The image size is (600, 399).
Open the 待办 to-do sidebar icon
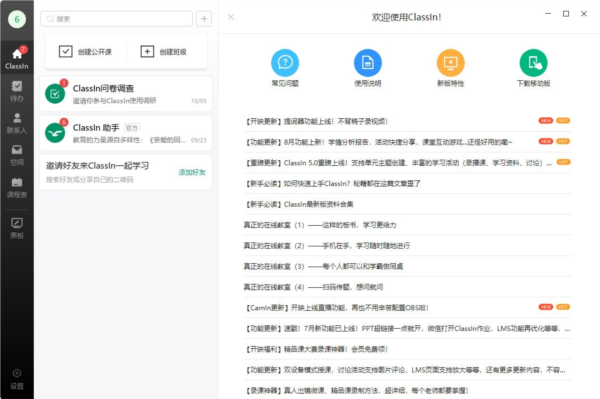coord(17,91)
